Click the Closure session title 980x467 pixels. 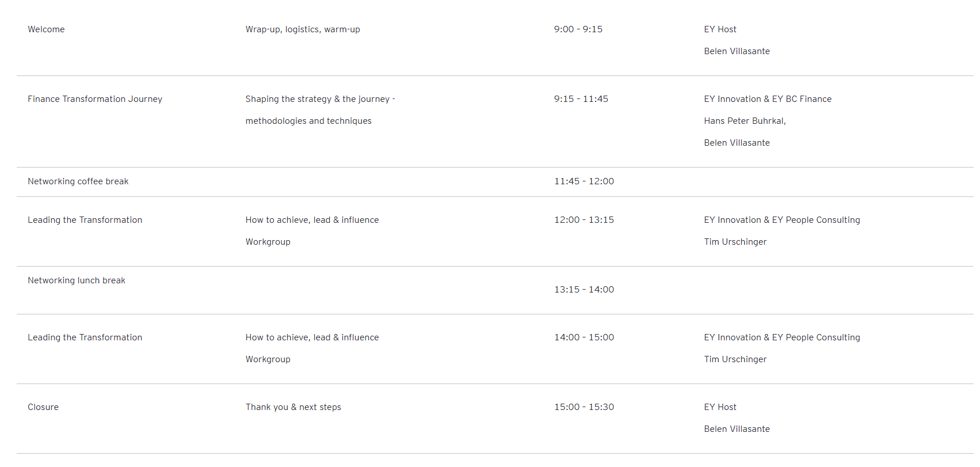coord(43,407)
